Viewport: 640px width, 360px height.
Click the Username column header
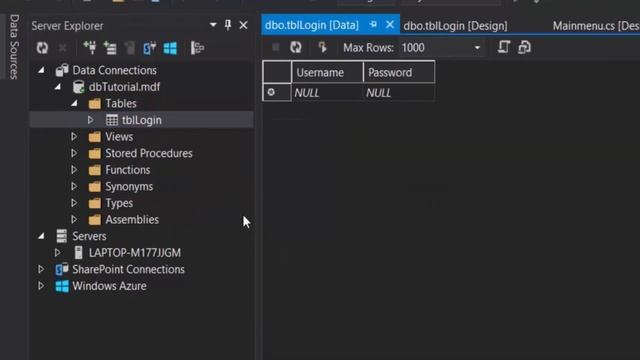(x=327, y=72)
